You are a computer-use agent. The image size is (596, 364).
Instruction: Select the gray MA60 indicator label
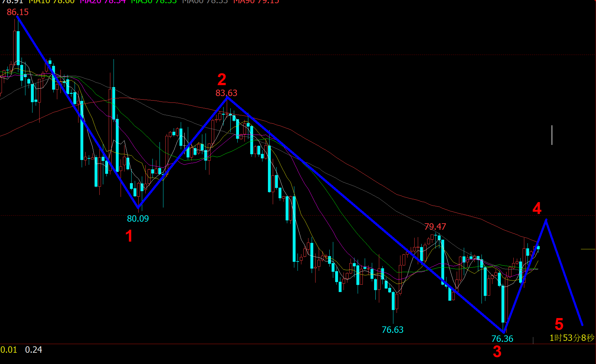(205, 2)
